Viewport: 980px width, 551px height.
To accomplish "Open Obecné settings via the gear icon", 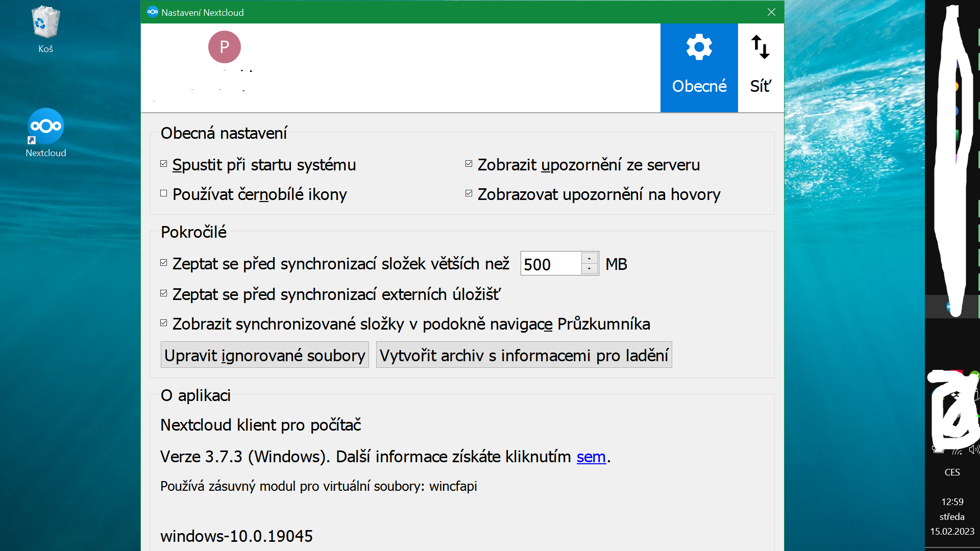I will [699, 46].
